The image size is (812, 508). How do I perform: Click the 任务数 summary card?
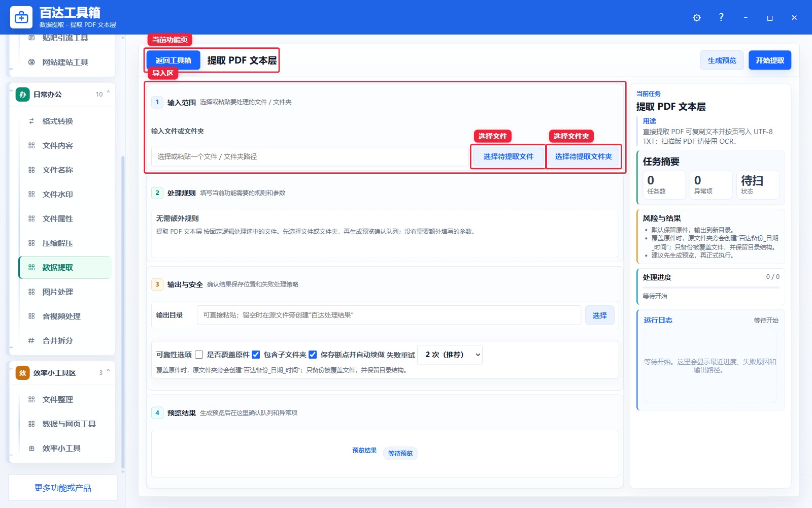664,184
